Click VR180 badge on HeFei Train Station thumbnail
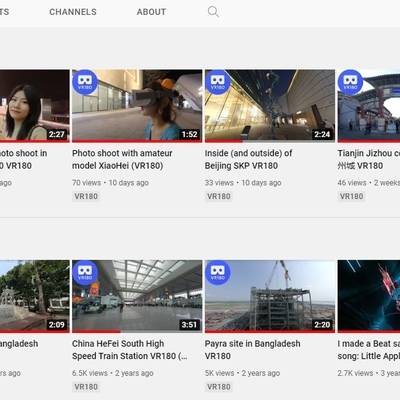 (x=85, y=273)
